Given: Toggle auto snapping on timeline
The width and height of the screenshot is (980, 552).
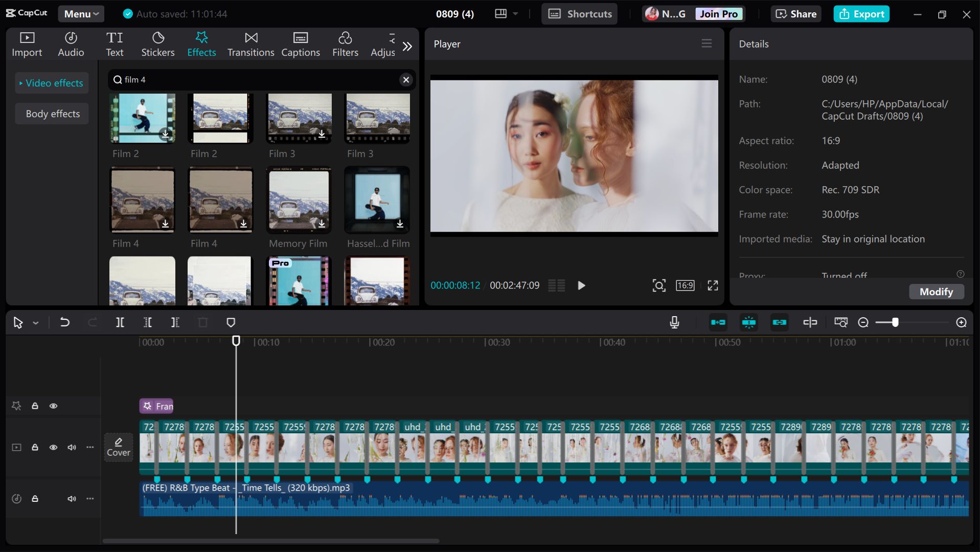Looking at the screenshot, I should [x=748, y=322].
